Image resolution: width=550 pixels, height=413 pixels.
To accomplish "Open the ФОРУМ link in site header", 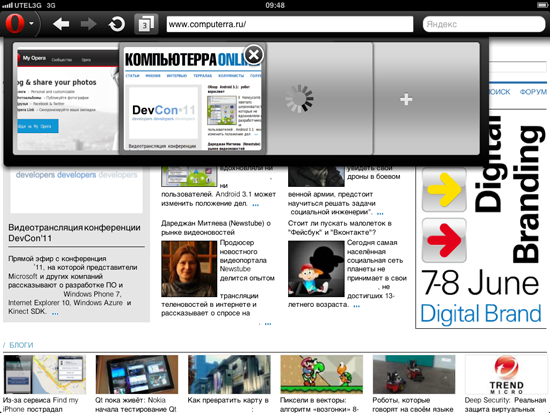I will 533,92.
